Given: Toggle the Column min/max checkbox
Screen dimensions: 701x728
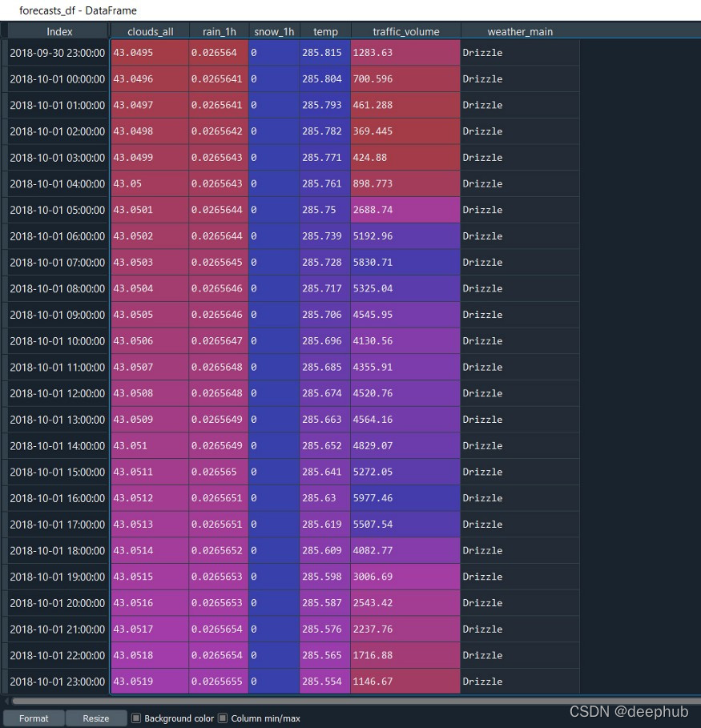Looking at the screenshot, I should point(223,718).
